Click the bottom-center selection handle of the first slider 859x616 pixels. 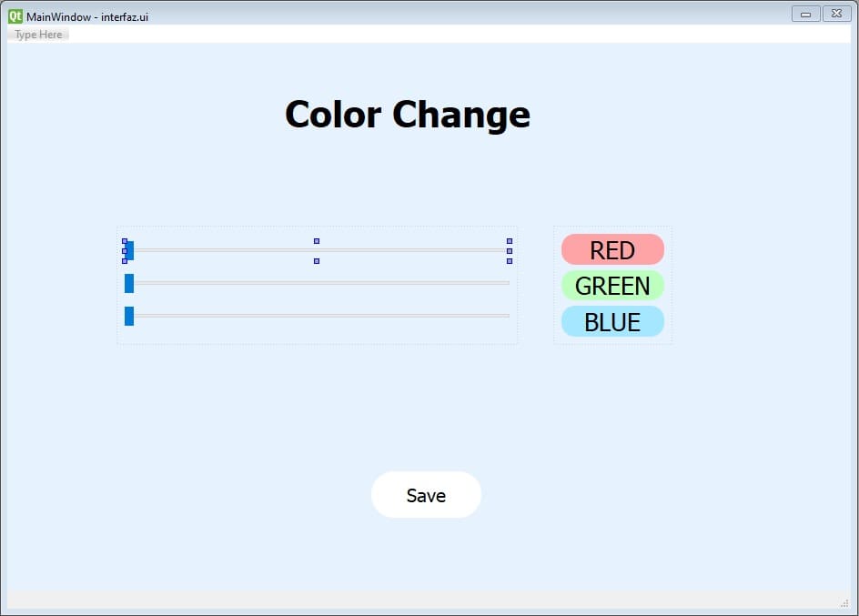pyautogui.click(x=317, y=261)
